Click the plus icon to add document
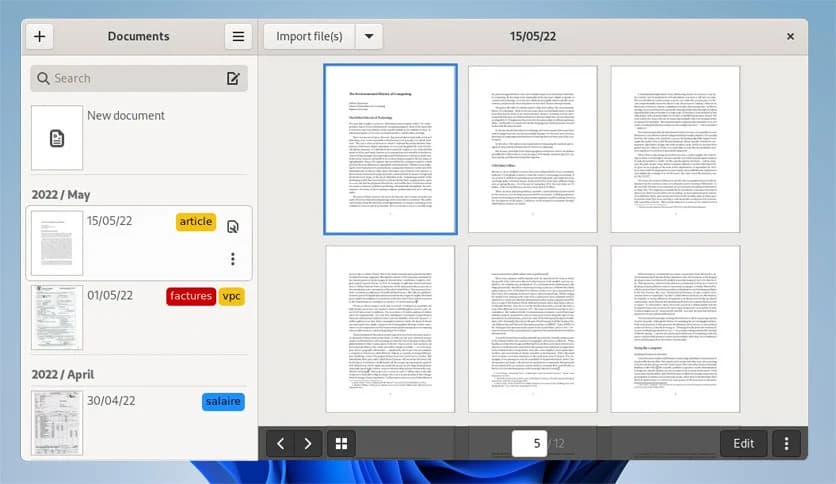Viewport: 836px width, 484px height. tap(39, 36)
